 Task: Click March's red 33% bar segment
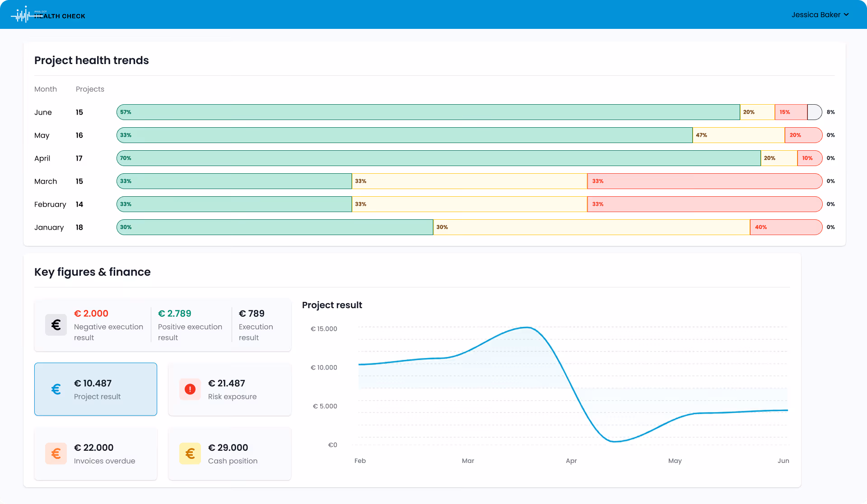click(x=704, y=181)
